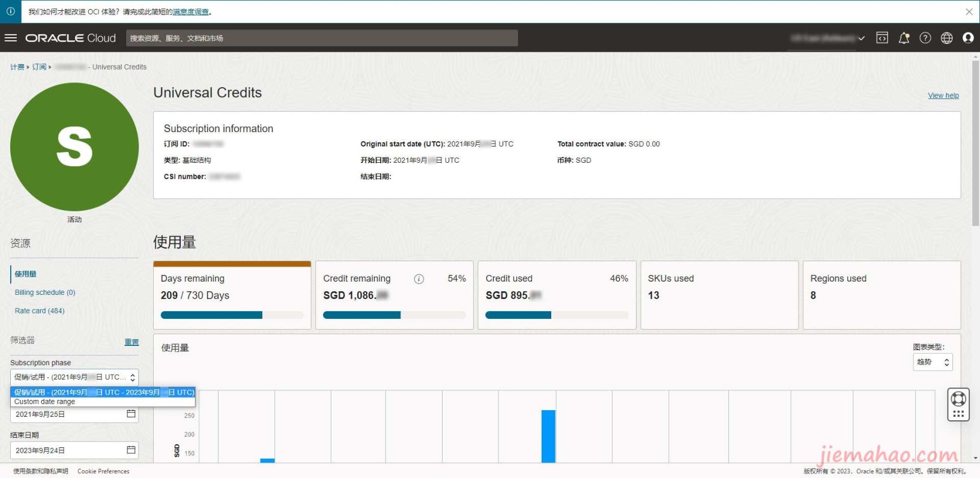Click Subscription information heading

(x=219, y=129)
